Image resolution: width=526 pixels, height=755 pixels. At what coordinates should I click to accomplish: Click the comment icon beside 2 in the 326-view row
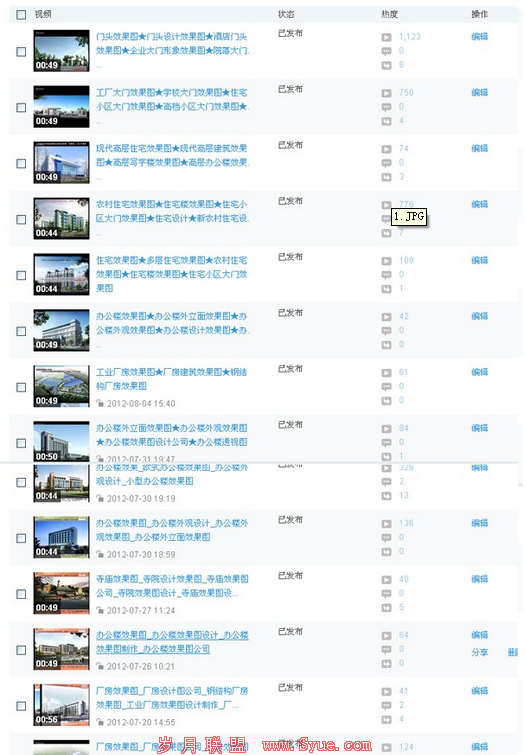pos(386,482)
